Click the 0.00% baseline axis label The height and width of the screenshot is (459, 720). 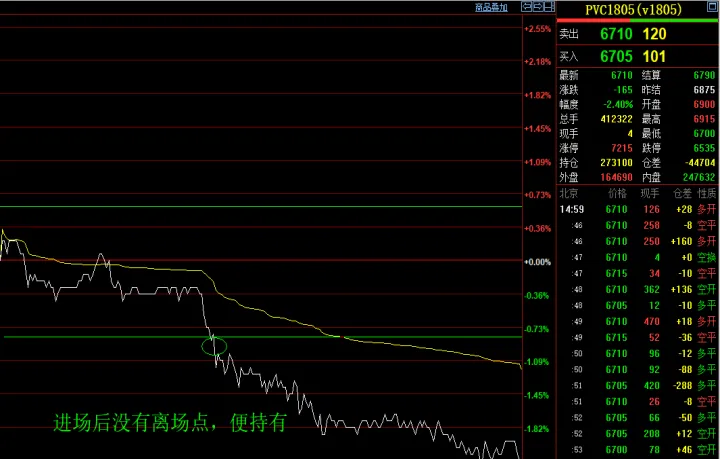point(538,262)
